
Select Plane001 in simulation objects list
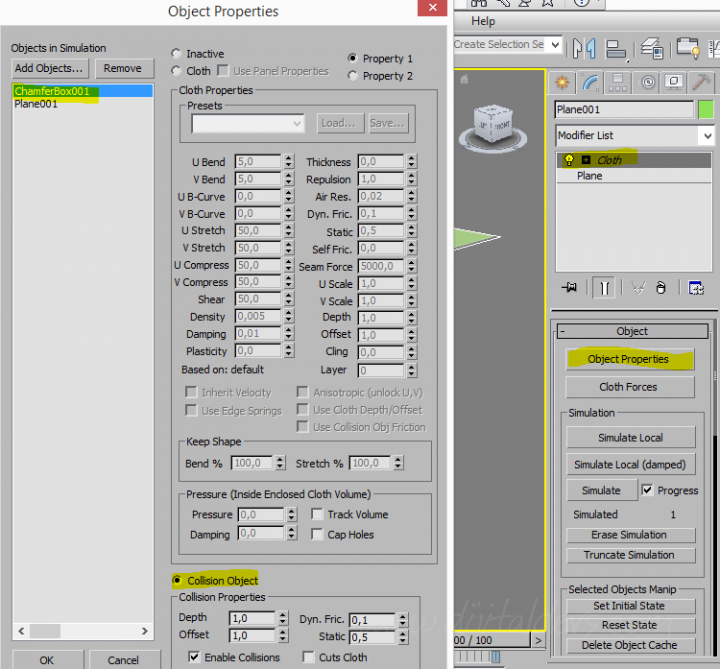pos(36,104)
